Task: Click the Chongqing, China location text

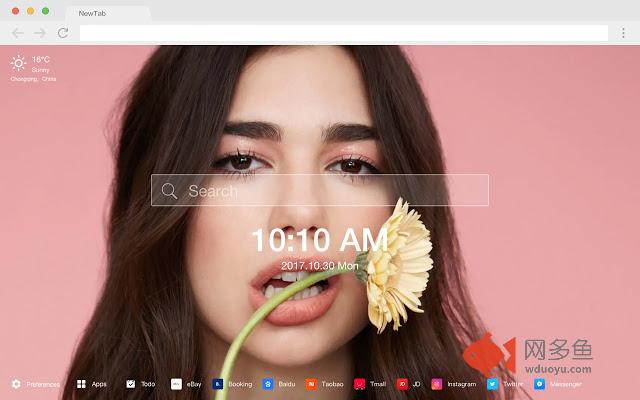Action: coord(33,79)
